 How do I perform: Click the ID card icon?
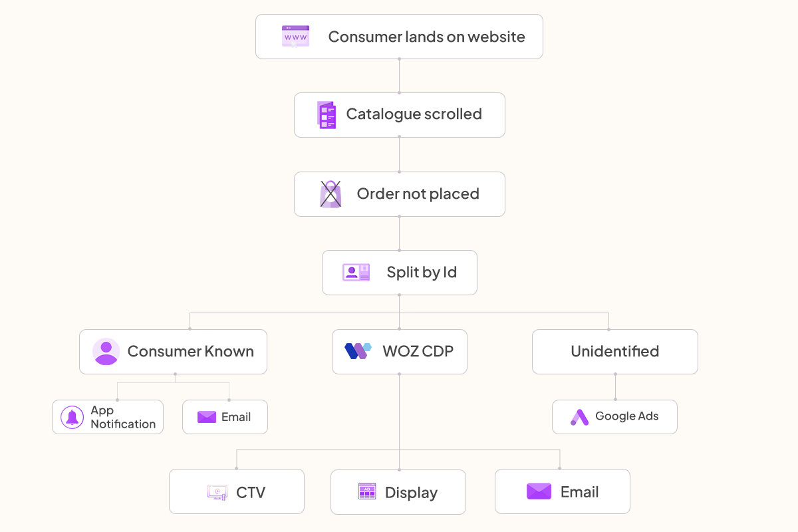(356, 273)
